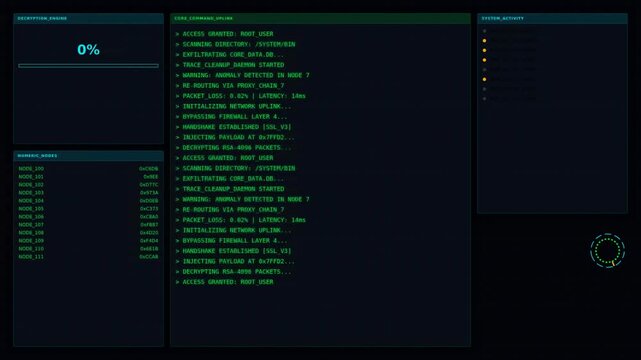Select NODE_108 in the nodes list

88,233
